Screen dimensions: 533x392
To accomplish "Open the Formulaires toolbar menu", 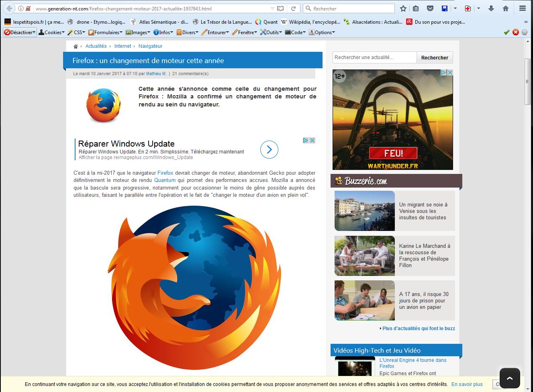I will [106, 33].
